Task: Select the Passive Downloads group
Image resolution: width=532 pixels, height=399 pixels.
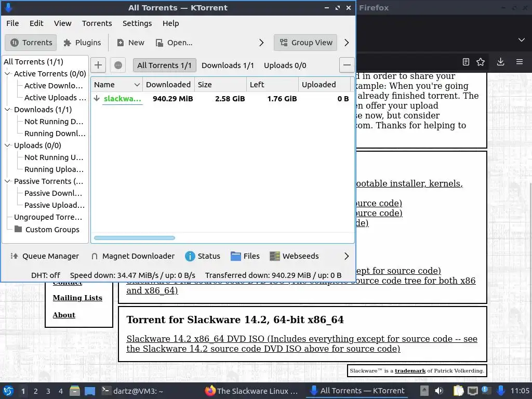Action: 53,193
